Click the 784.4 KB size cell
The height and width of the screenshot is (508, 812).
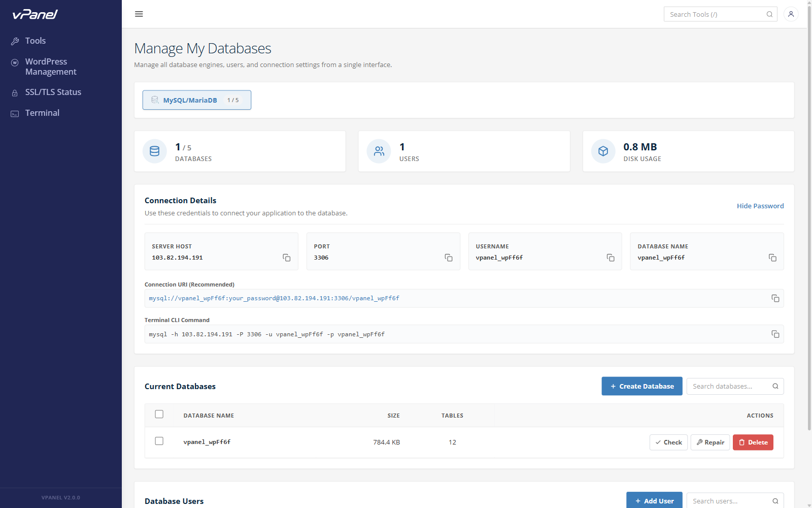point(387,442)
